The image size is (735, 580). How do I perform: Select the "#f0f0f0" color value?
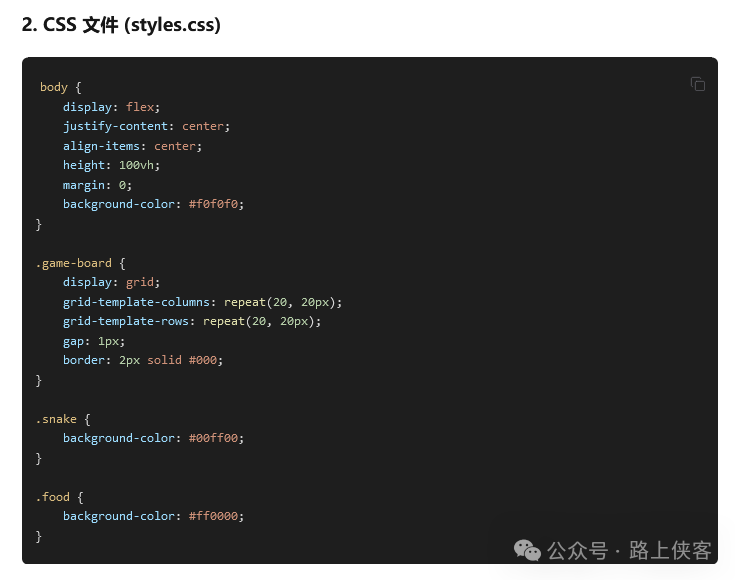213,204
